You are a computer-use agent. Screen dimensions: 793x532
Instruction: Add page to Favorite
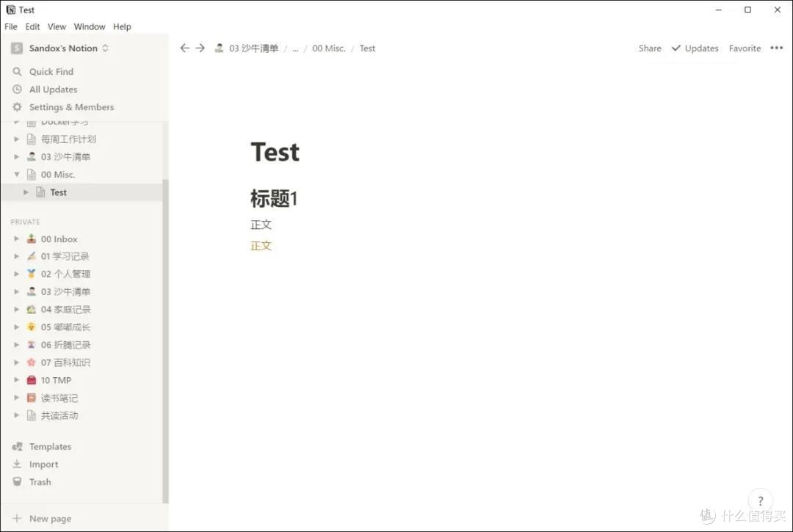click(x=745, y=48)
